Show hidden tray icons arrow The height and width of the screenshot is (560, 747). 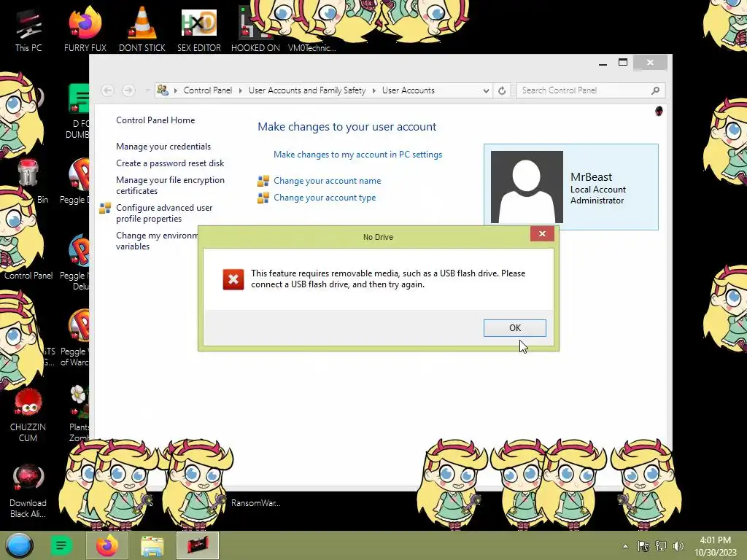click(625, 546)
